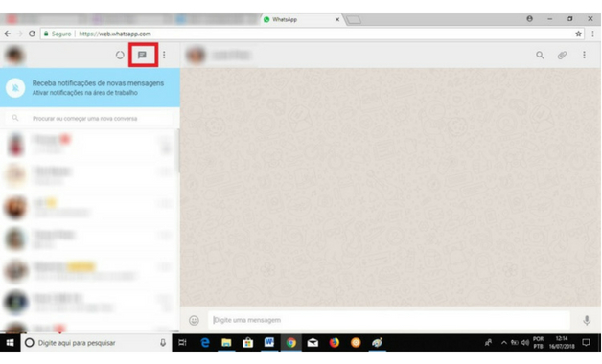The height and width of the screenshot is (364, 602).
Task: Select the WhatsApp browser tab
Action: click(301, 19)
